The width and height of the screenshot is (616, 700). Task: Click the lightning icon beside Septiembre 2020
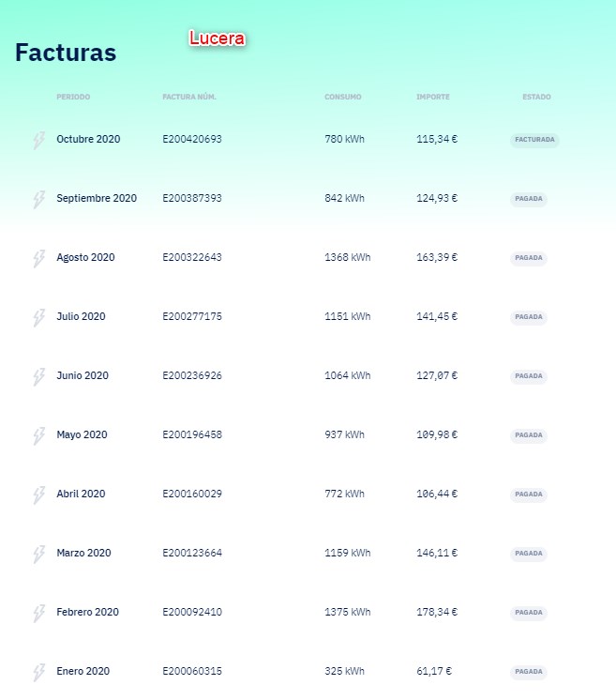coord(39,200)
